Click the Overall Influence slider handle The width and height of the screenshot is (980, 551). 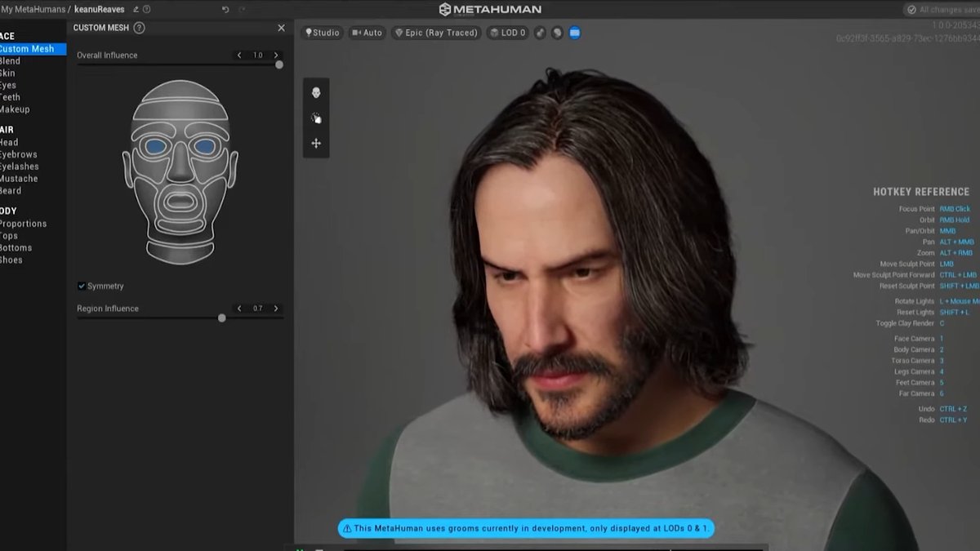279,64
